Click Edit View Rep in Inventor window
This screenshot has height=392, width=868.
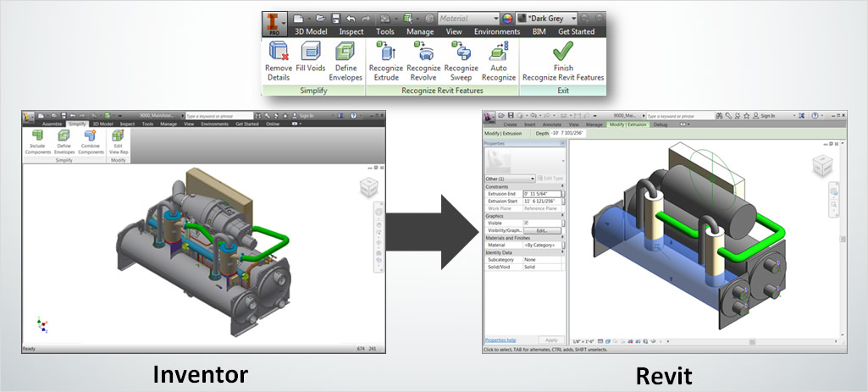(x=119, y=141)
